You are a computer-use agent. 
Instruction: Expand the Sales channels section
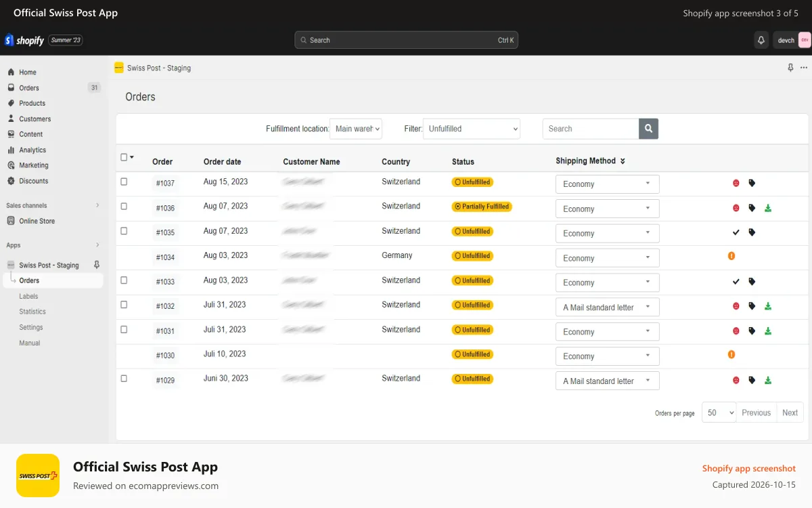97,205
